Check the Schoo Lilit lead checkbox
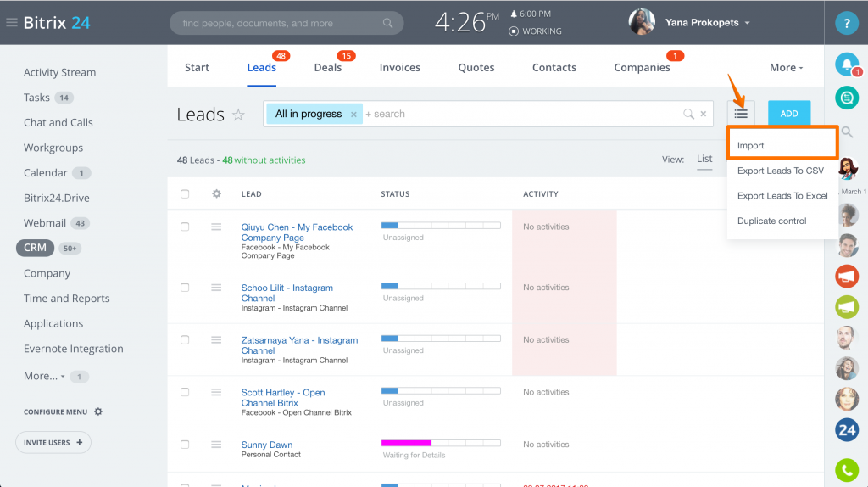Viewport: 868px width, 487px height. coord(185,288)
